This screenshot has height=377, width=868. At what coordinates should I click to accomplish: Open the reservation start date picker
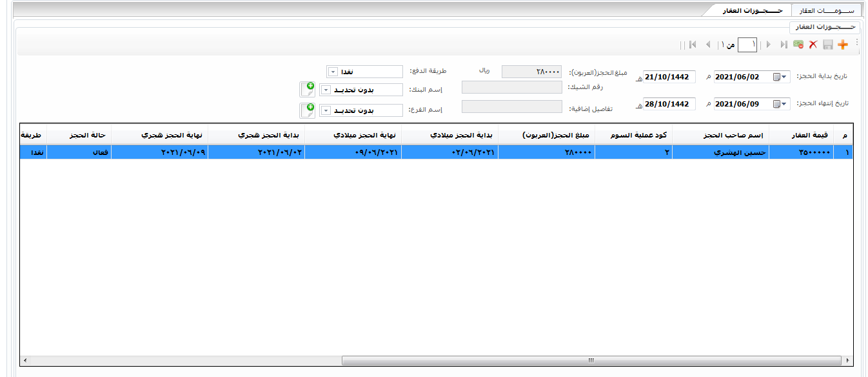click(784, 77)
